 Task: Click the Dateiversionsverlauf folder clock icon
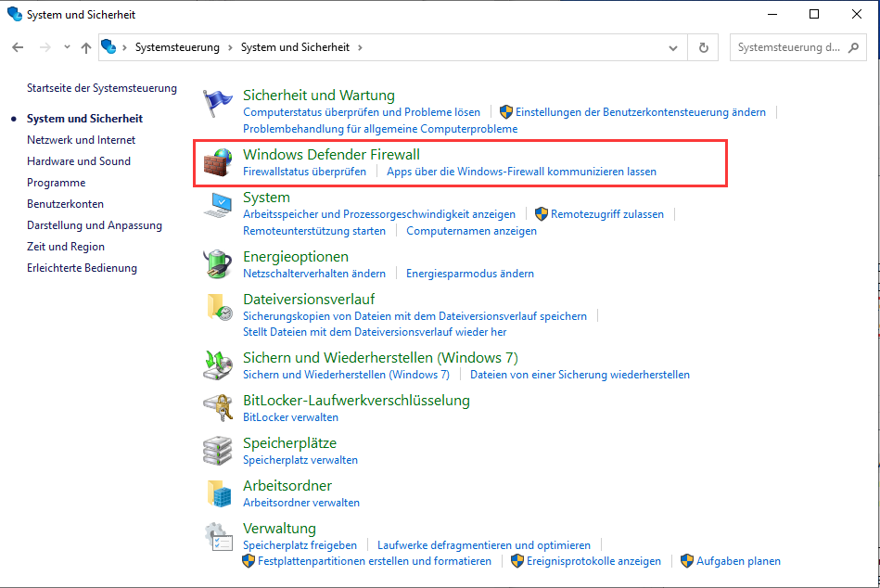[219, 307]
